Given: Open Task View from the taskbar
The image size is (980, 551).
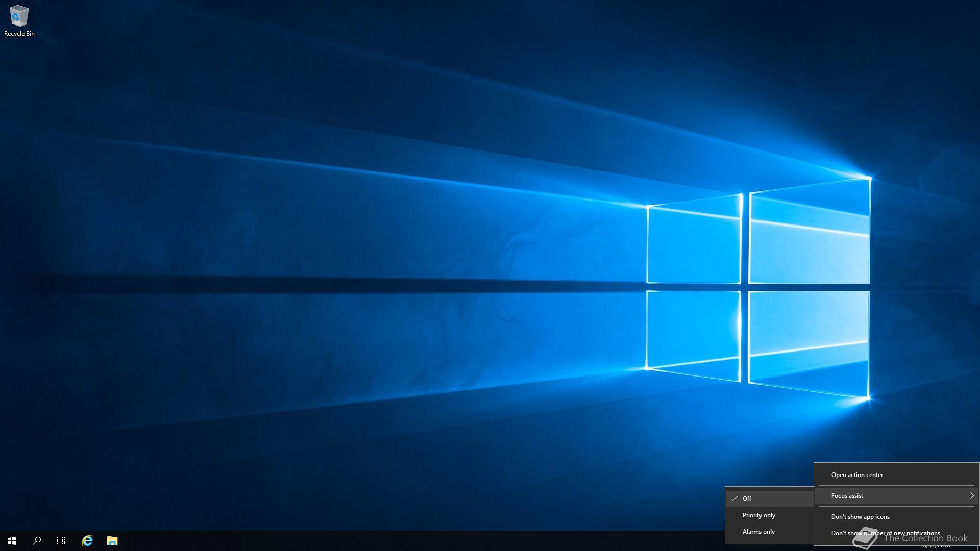Looking at the screenshot, I should coord(61,541).
